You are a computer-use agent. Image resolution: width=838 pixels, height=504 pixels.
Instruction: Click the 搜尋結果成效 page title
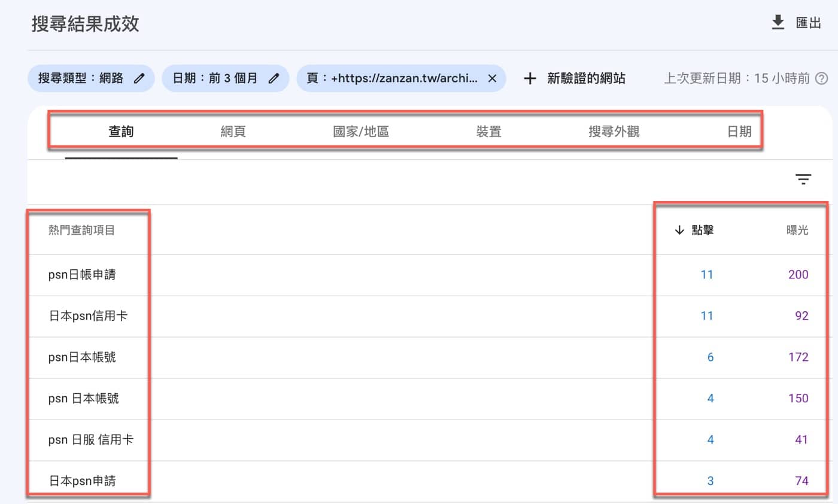(86, 24)
